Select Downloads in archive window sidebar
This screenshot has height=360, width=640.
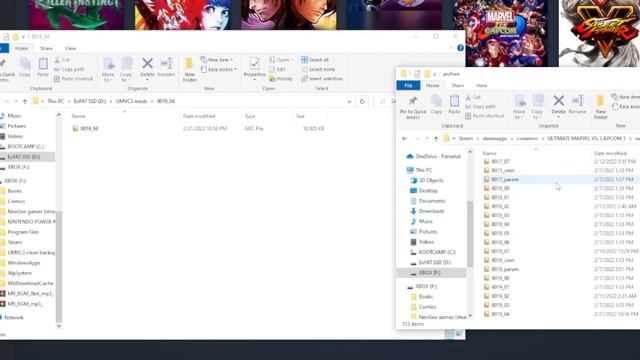click(431, 211)
